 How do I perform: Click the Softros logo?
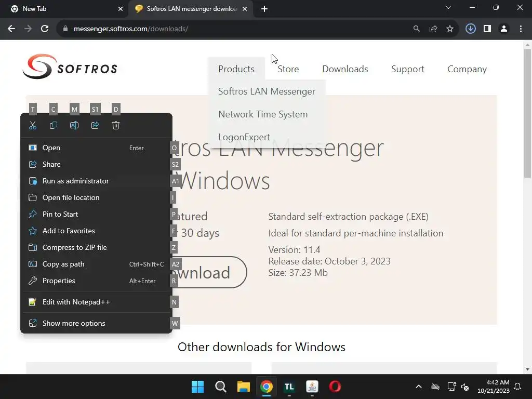(70, 67)
